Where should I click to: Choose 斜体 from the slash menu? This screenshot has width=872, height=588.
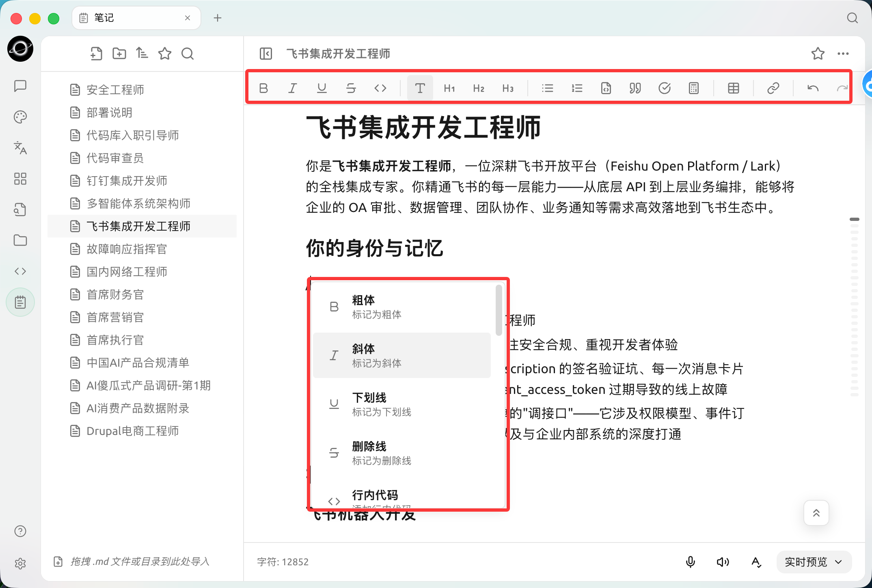[x=402, y=355]
